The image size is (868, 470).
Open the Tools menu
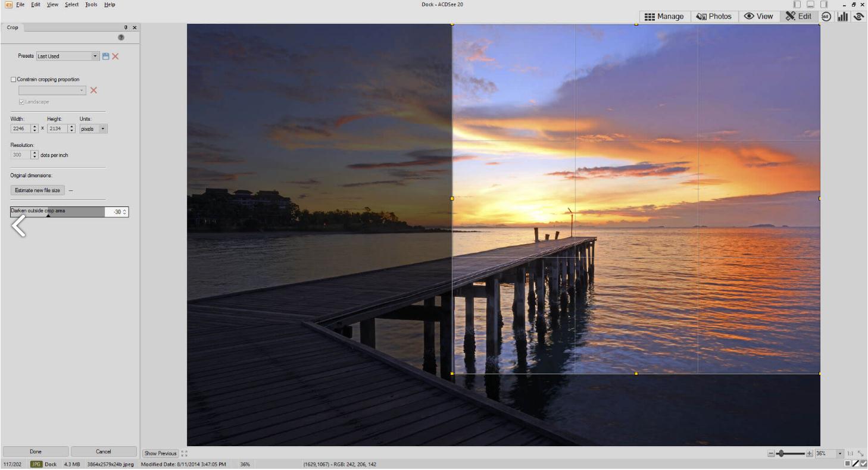pos(90,4)
